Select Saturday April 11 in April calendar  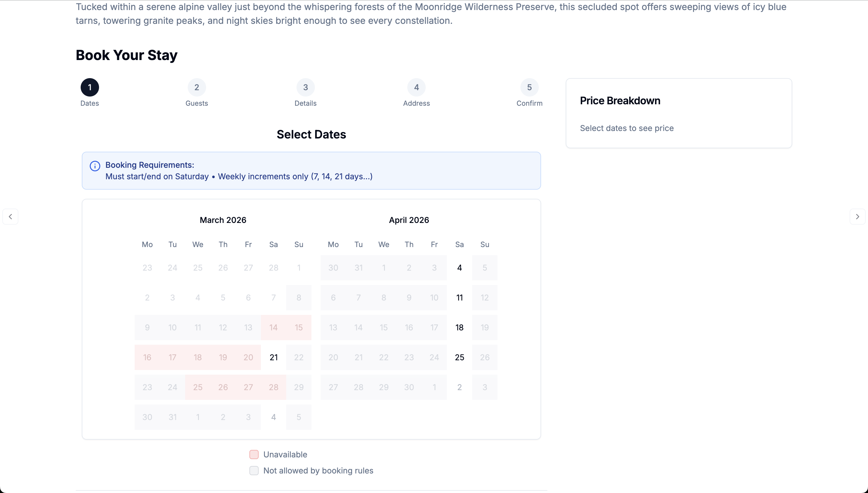pyautogui.click(x=459, y=298)
